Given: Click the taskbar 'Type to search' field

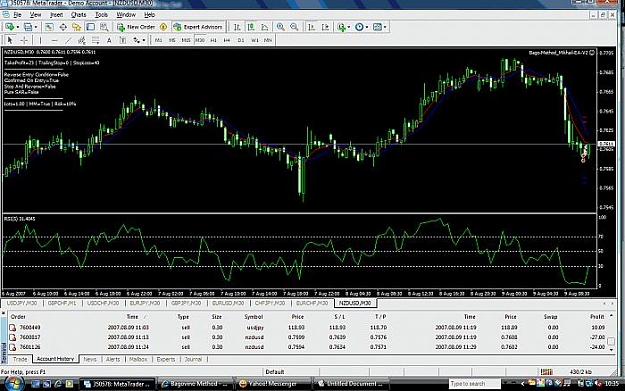Looking at the screenshot, I should click(475, 384).
